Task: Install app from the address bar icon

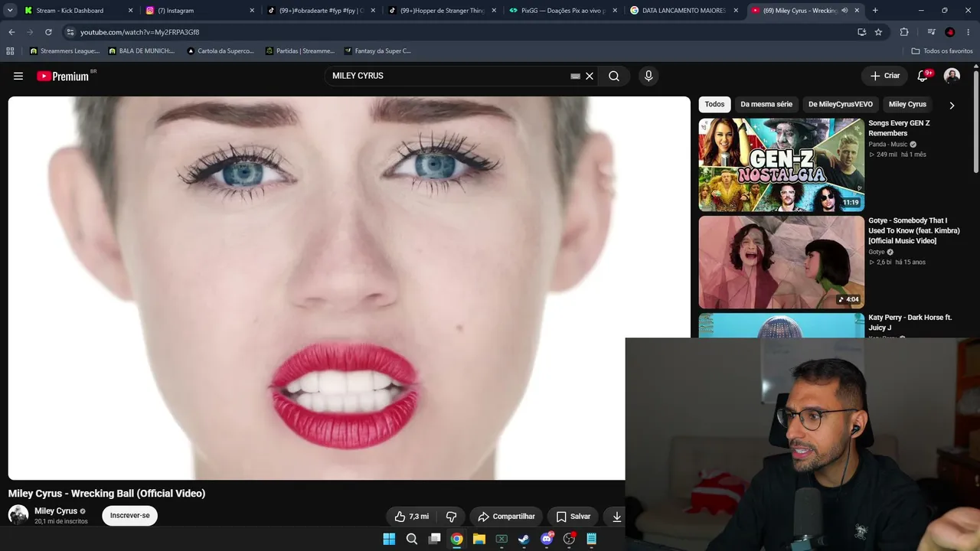Action: click(x=862, y=32)
